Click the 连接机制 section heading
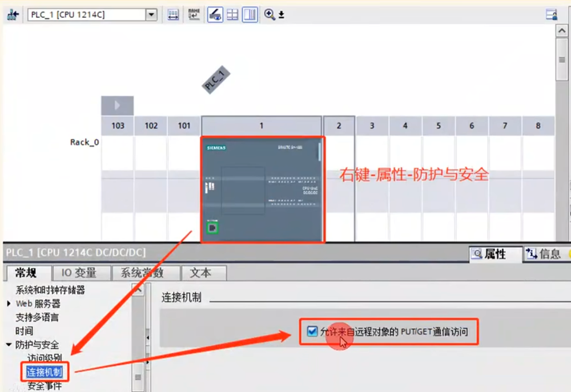The image size is (571, 392). point(182,298)
